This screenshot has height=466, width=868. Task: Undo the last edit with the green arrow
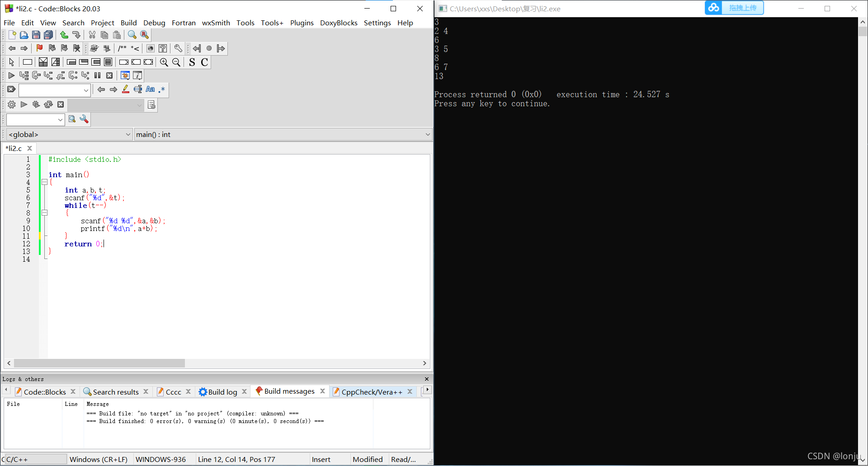click(x=64, y=35)
